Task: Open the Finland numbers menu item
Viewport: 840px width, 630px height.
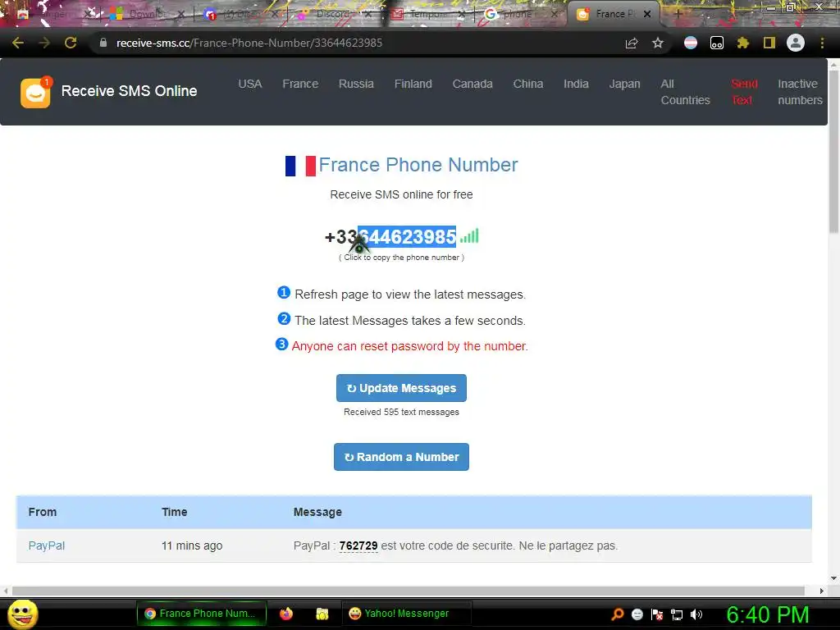Action: click(x=413, y=84)
